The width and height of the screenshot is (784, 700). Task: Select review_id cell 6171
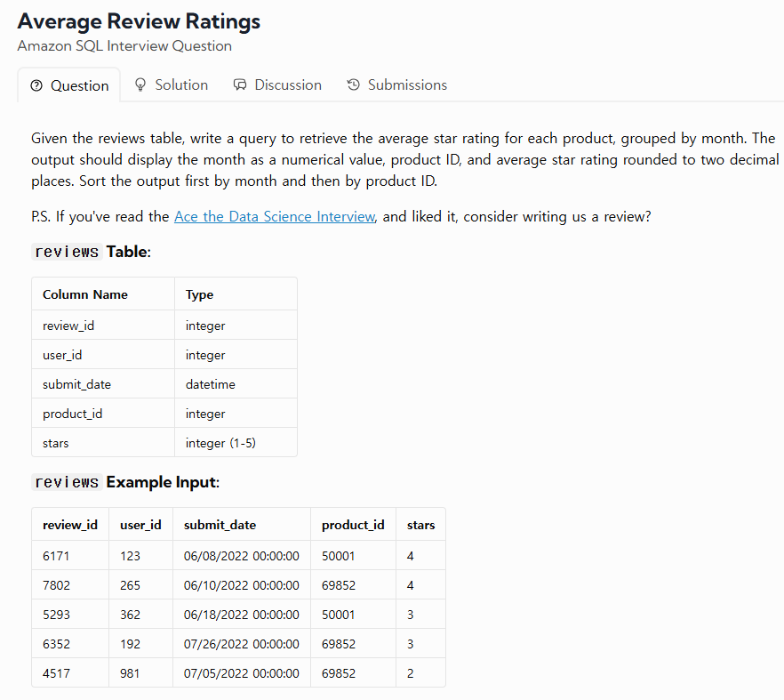point(70,556)
